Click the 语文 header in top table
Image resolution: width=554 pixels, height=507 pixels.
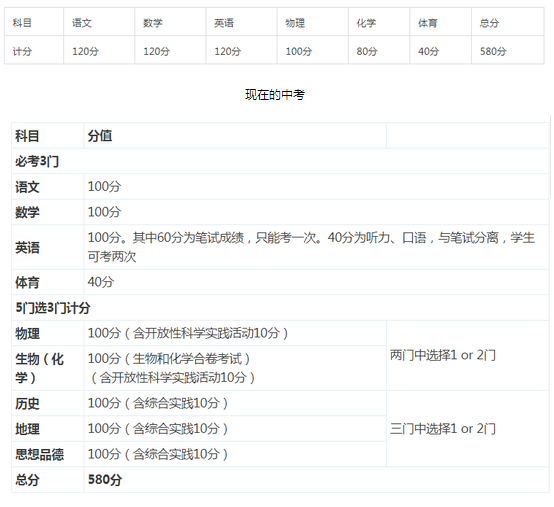82,23
